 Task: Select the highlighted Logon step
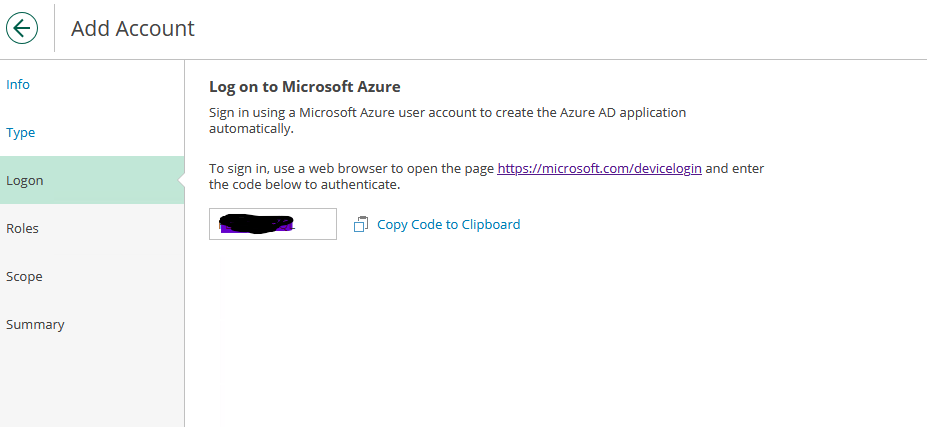[25, 181]
